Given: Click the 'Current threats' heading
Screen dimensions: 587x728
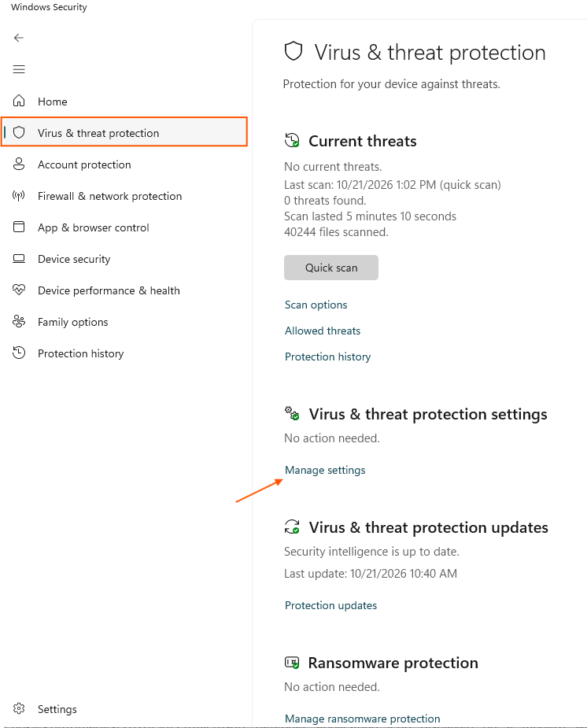Looking at the screenshot, I should tap(363, 141).
